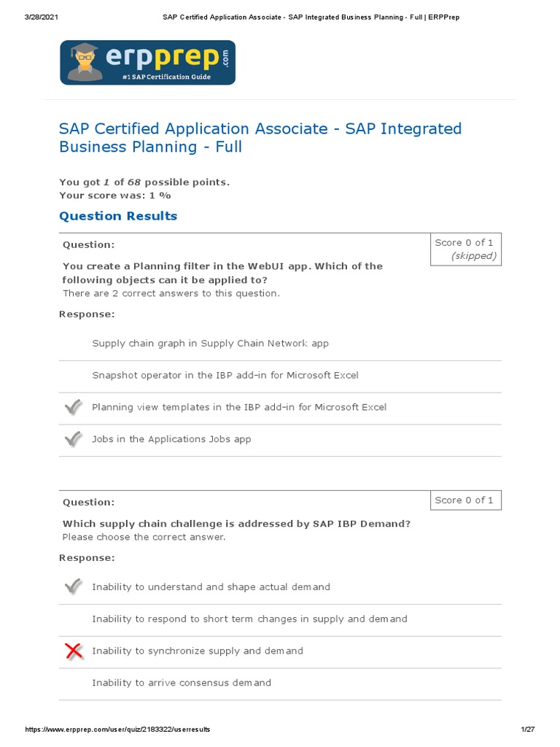Click the 3/28/2021 date in header
The image size is (560, 747).
[42, 17]
